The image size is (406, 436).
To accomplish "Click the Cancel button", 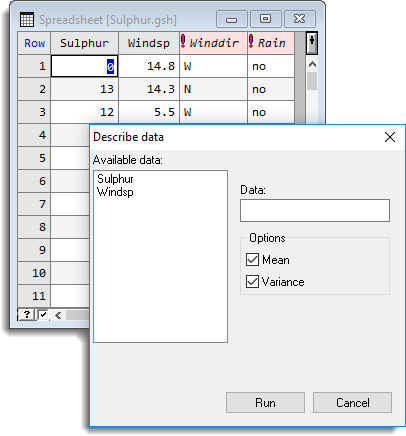I will tap(352, 403).
